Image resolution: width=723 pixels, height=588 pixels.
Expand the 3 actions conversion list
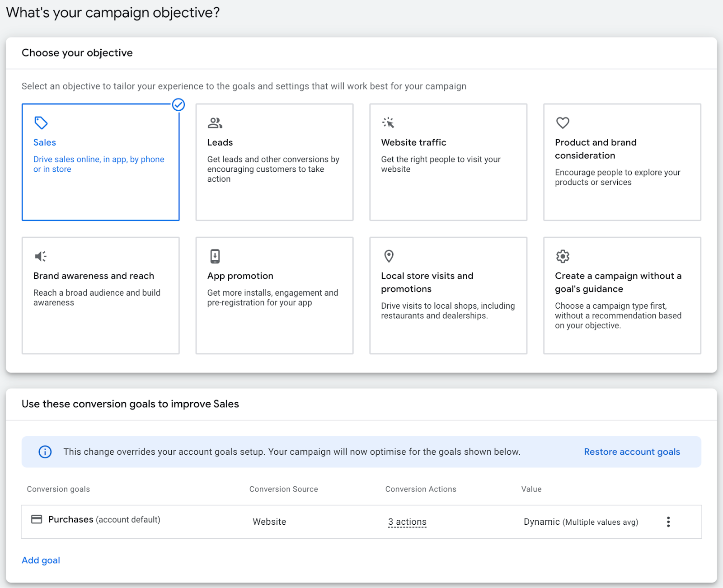[x=407, y=522]
